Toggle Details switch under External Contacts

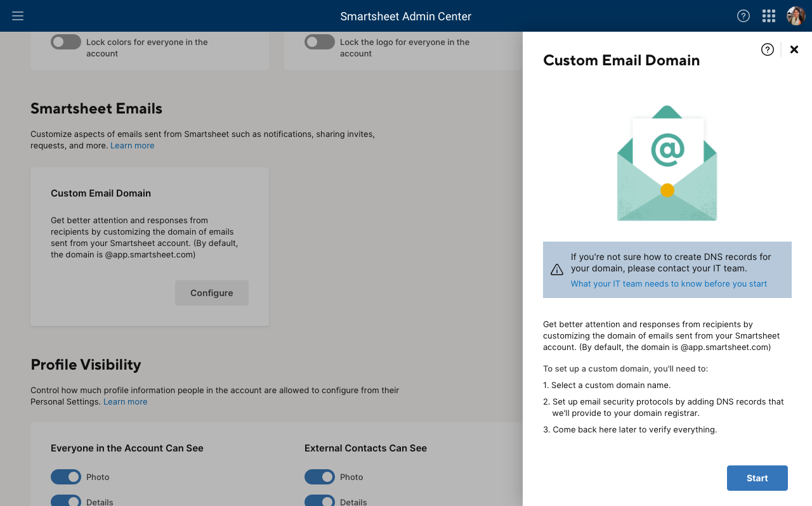[320, 501]
